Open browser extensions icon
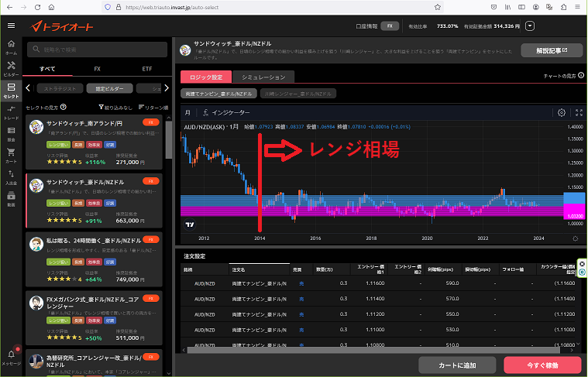 tap(564, 7)
